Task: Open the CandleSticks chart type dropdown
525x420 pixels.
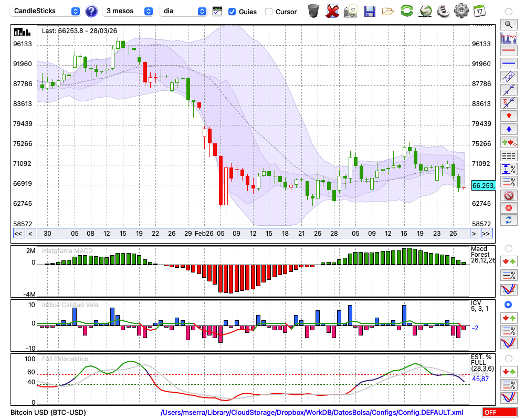Action: 46,11
